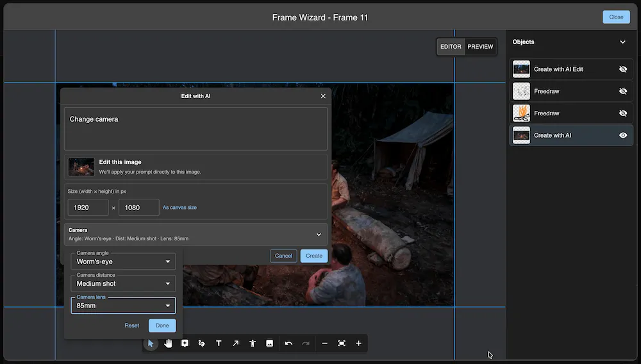The height and width of the screenshot is (364, 641).
Task: Undo the last action
Action: pos(288,343)
